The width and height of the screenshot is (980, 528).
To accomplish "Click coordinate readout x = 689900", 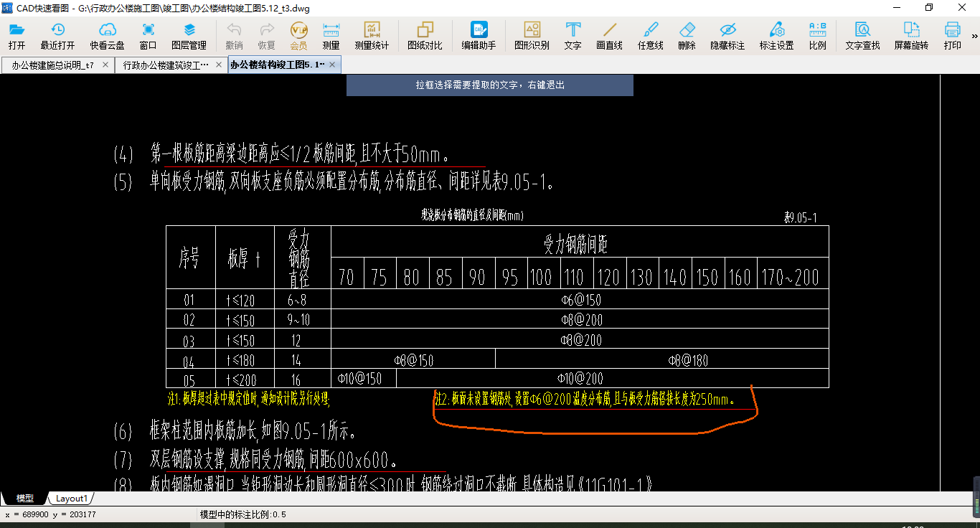I will [50, 514].
